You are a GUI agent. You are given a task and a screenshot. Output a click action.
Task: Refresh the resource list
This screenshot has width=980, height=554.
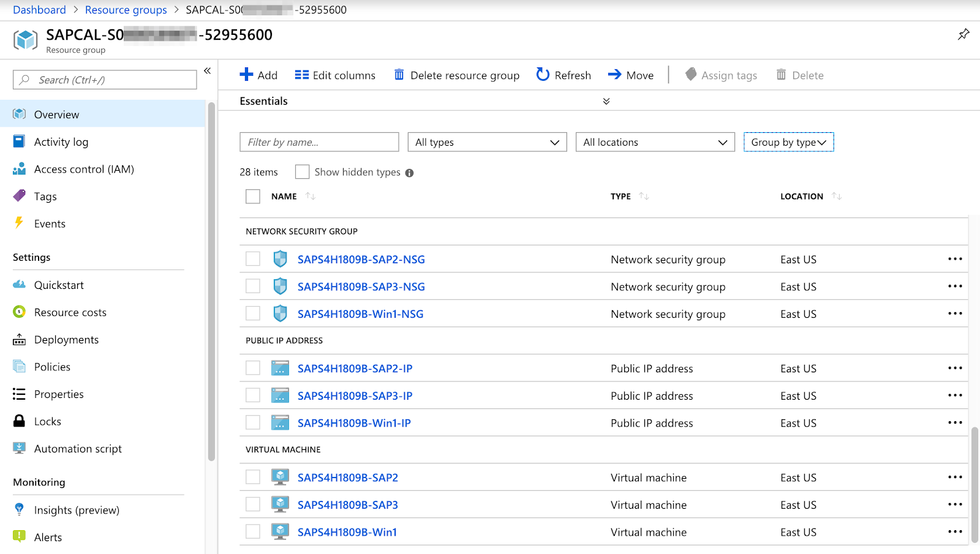[x=563, y=75]
